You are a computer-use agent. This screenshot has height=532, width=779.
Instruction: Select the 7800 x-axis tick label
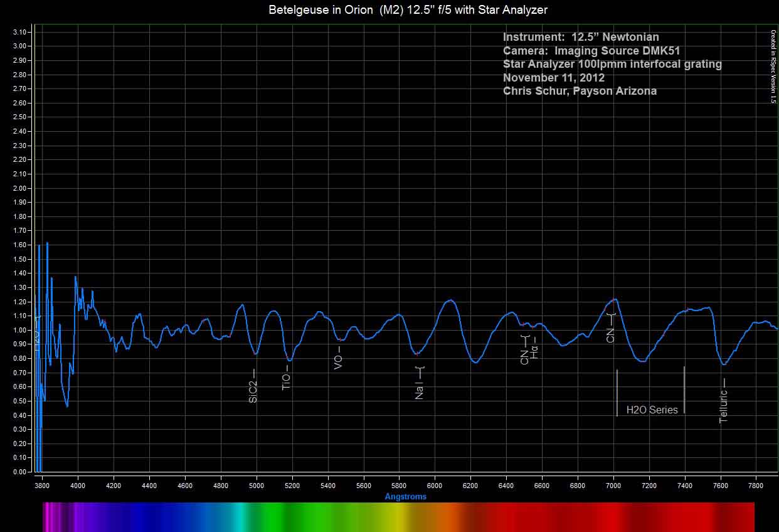coord(757,485)
